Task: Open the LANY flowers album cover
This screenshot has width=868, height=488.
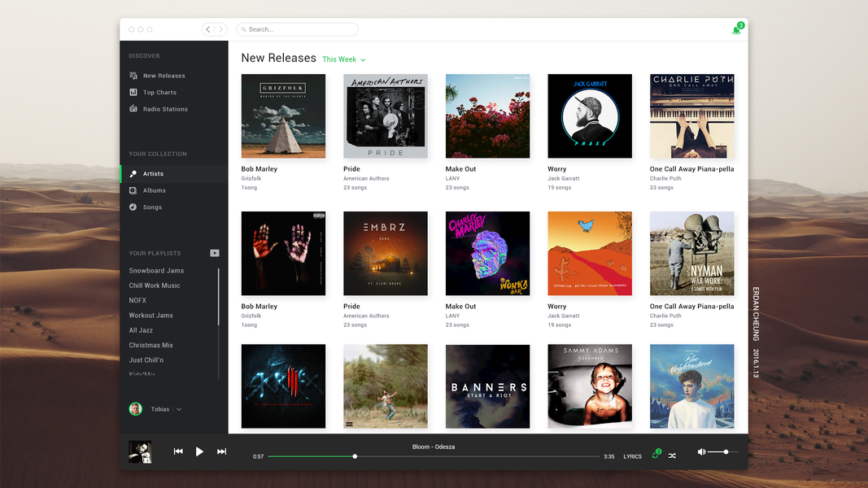Action: [488, 116]
